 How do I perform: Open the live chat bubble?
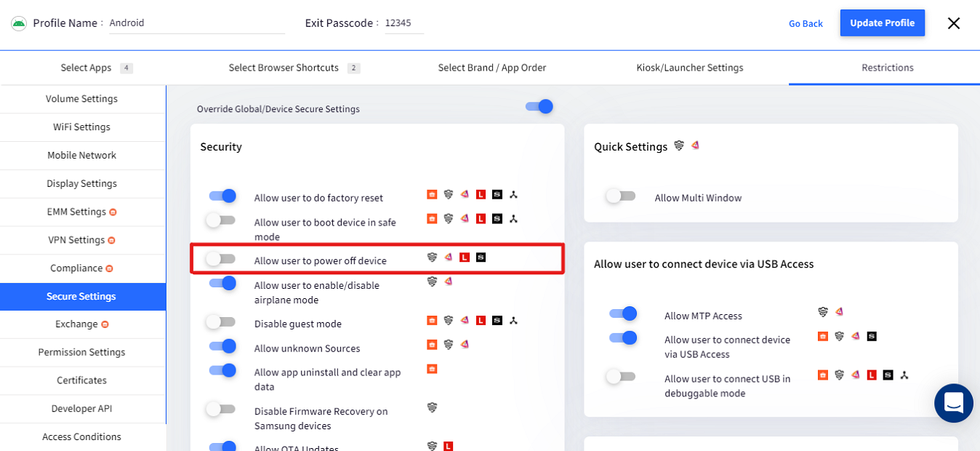pyautogui.click(x=954, y=403)
